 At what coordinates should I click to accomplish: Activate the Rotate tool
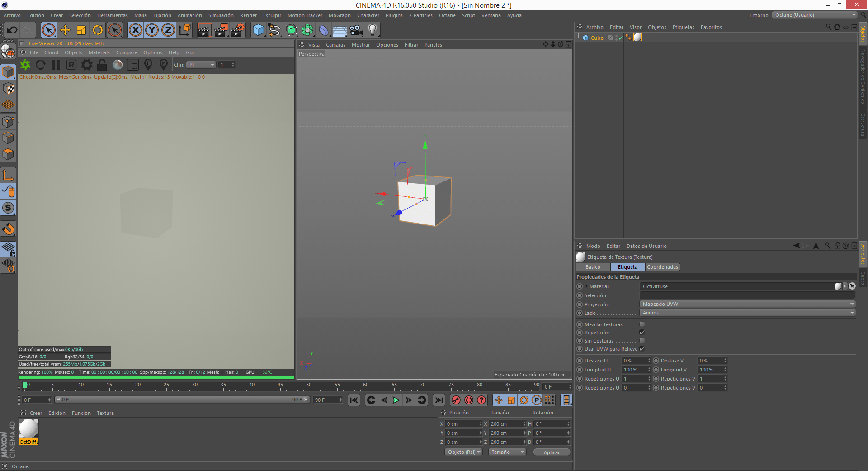click(x=98, y=30)
